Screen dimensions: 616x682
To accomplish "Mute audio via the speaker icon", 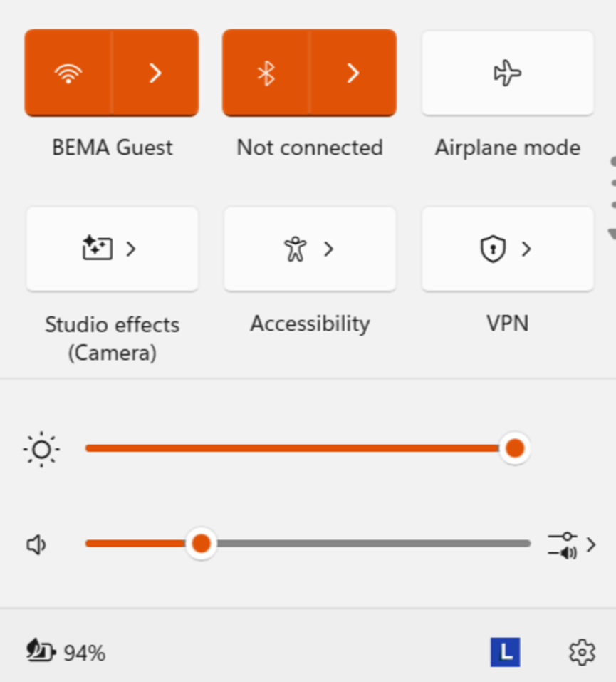I will pyautogui.click(x=36, y=544).
